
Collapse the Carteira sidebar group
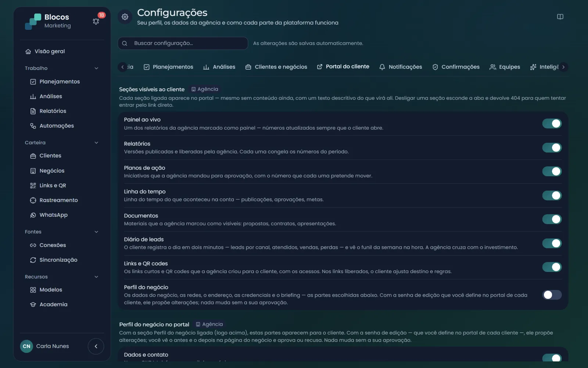[96, 143]
